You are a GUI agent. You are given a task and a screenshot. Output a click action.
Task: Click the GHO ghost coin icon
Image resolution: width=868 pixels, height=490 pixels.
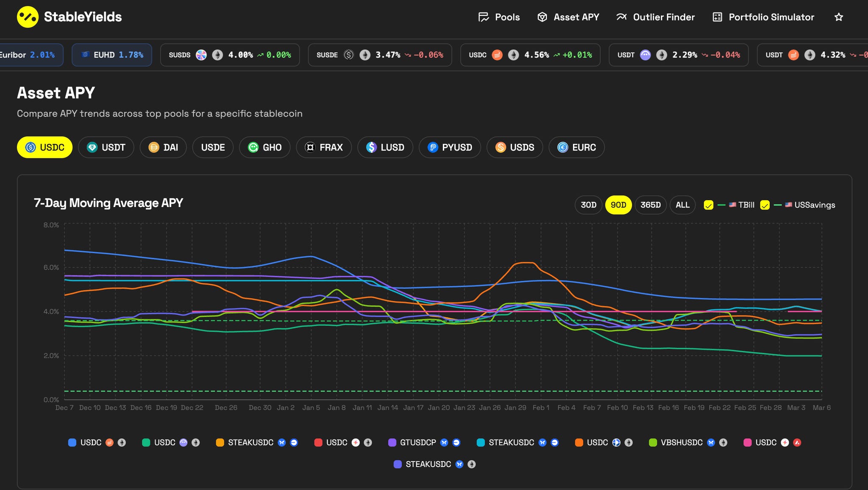253,147
